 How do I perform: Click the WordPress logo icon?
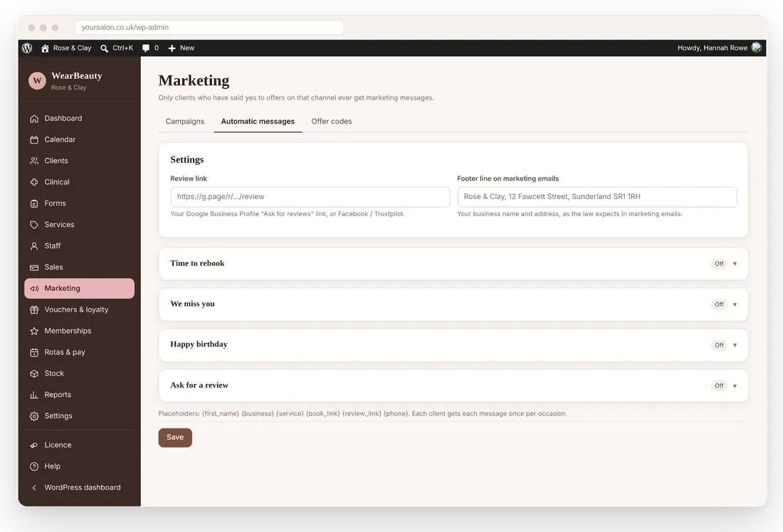click(x=27, y=48)
